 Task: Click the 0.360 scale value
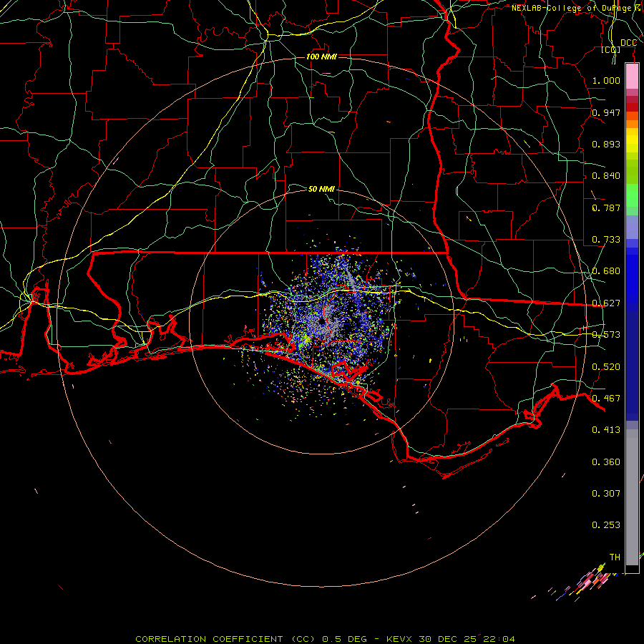tap(606, 462)
